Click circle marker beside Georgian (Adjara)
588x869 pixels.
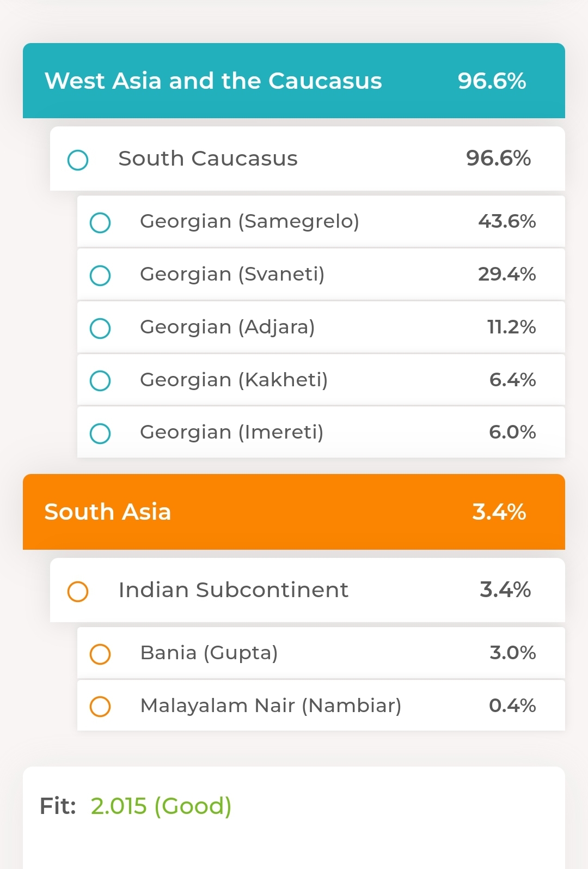[100, 329]
